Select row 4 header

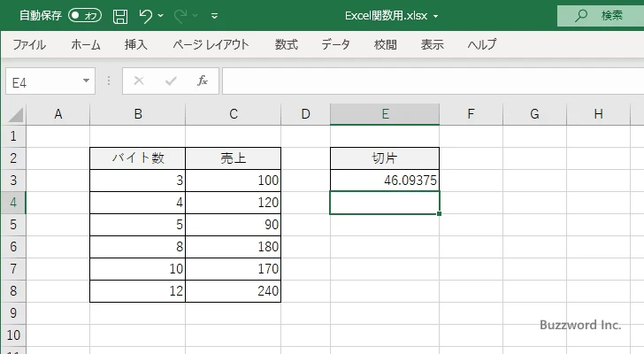(x=13, y=203)
